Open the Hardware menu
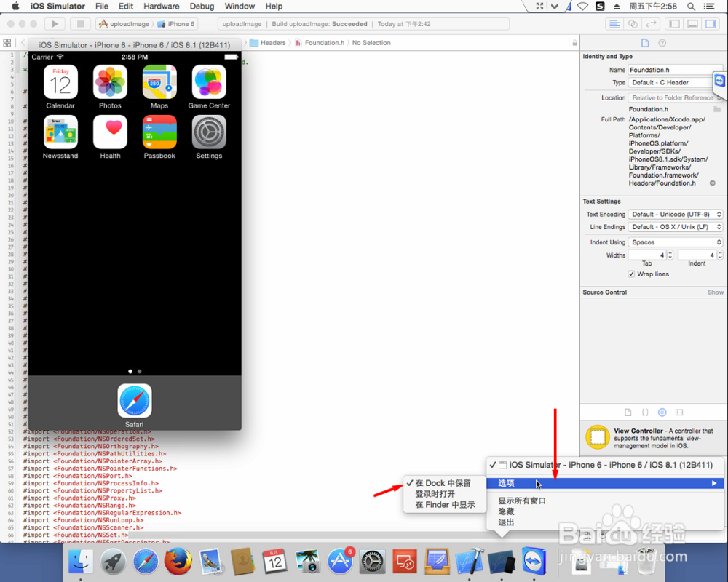This screenshot has width=728, height=582. click(x=161, y=6)
